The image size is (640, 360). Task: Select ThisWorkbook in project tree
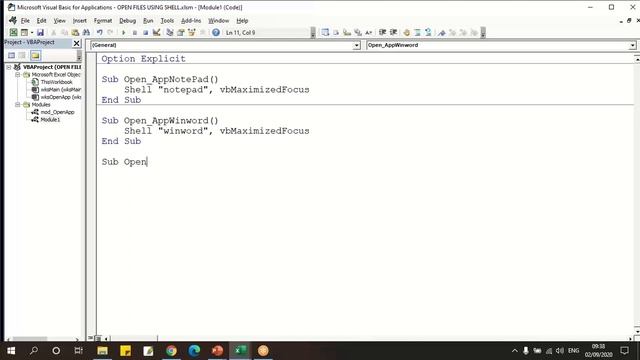pyautogui.click(x=56, y=82)
